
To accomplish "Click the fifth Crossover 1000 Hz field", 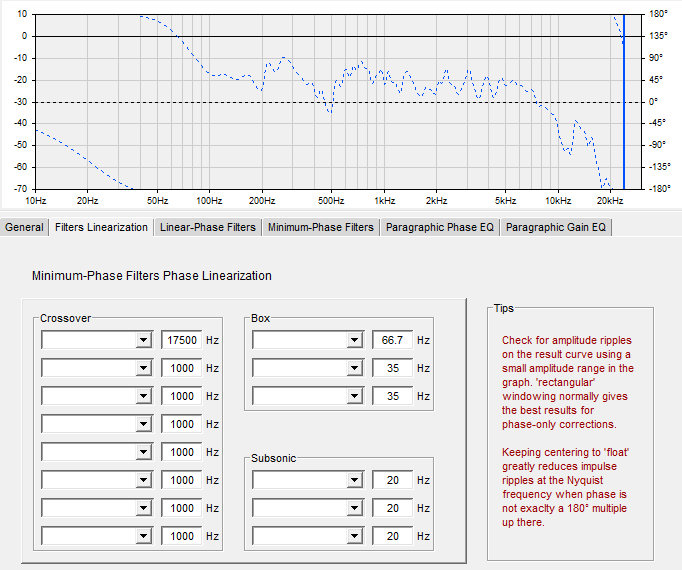I will pyautogui.click(x=181, y=452).
